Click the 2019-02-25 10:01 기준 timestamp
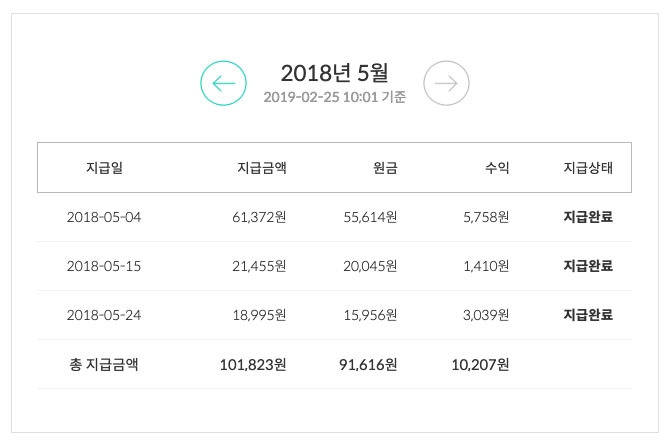Screen dimensions: 668x442 (334, 98)
